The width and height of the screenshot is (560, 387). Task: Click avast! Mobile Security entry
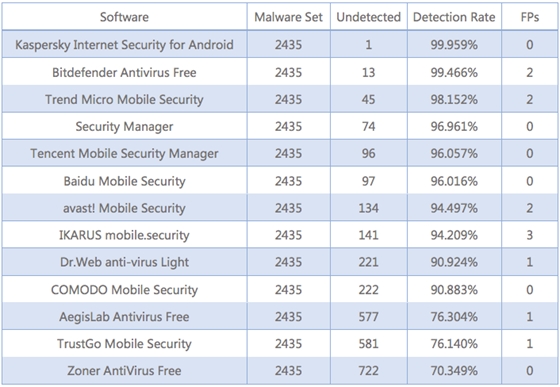[x=124, y=208]
